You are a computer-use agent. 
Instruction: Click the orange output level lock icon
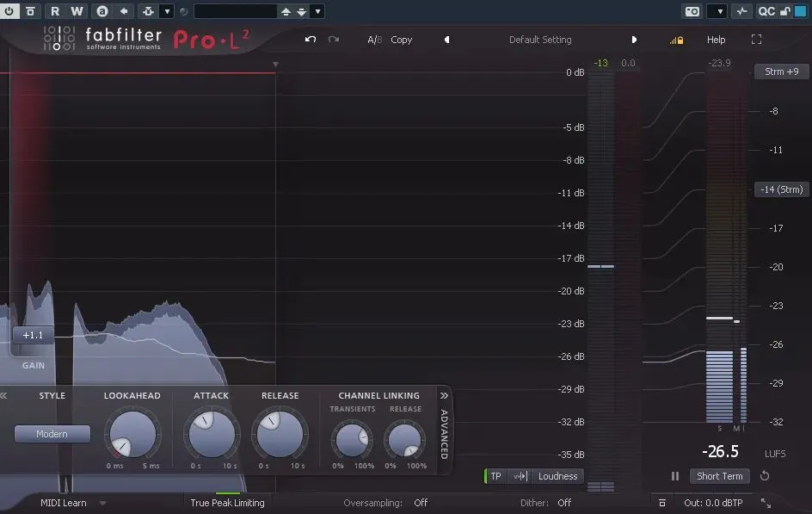[676, 40]
